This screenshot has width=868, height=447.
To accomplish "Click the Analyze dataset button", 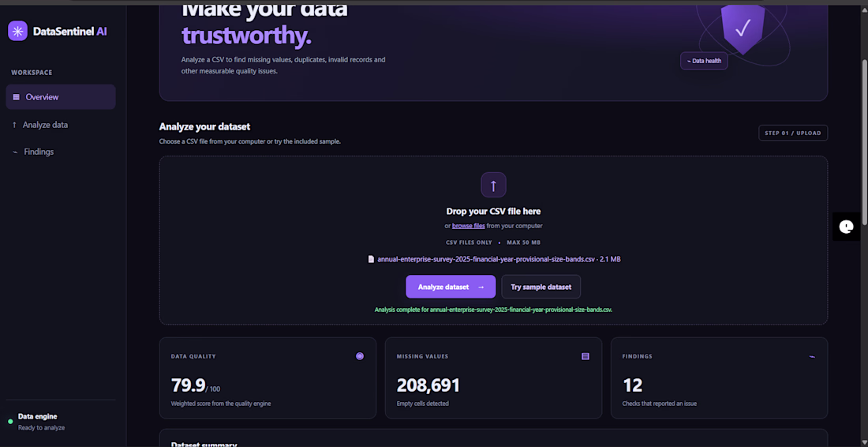I will [x=451, y=287].
